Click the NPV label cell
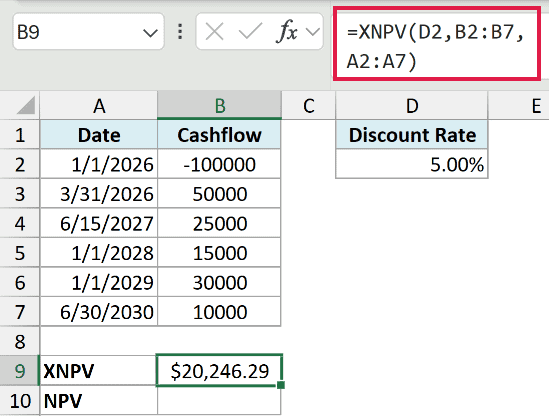This screenshot has height=416, width=549. [x=99, y=401]
